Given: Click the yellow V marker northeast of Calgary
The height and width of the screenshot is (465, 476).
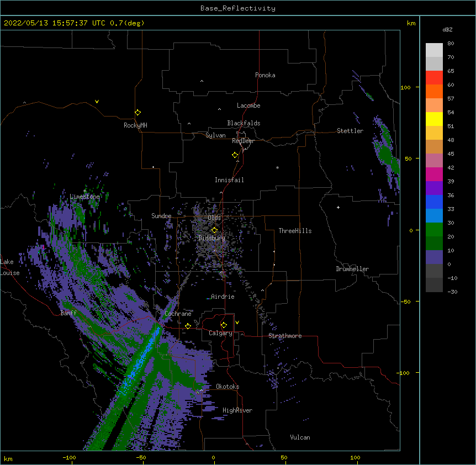Looking at the screenshot, I should pos(237,323).
